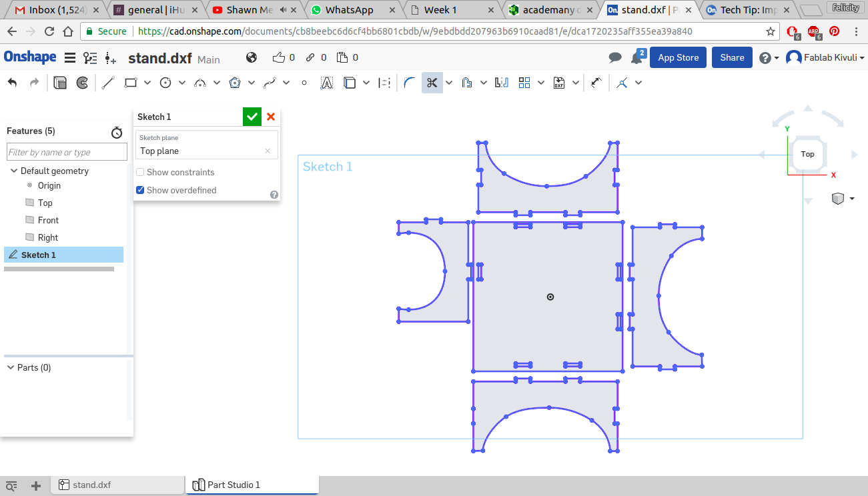This screenshot has width=868, height=496.
Task: Click the Undo arrow
Action: coord(13,83)
